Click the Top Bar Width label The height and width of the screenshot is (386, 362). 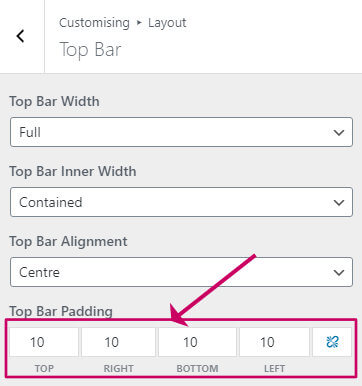point(54,101)
